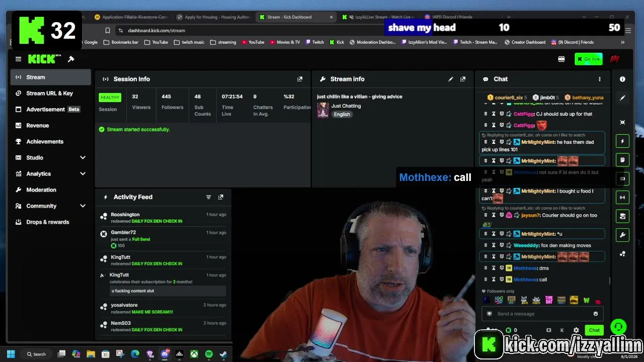
Task: Filter the Activity Feed
Action: pyautogui.click(x=208, y=197)
